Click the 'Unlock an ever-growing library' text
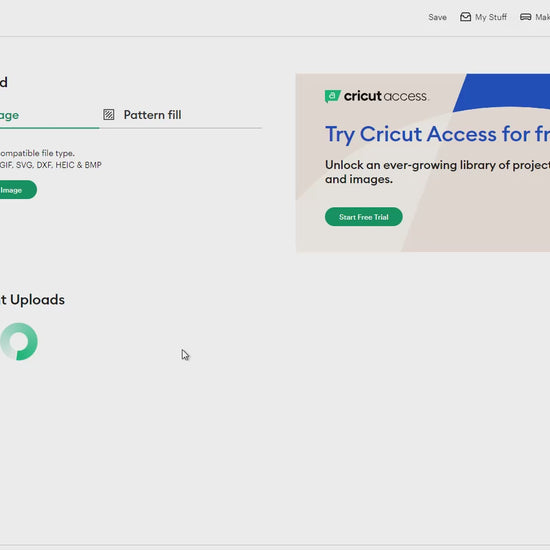Image resolution: width=550 pixels, height=550 pixels. pos(437,172)
